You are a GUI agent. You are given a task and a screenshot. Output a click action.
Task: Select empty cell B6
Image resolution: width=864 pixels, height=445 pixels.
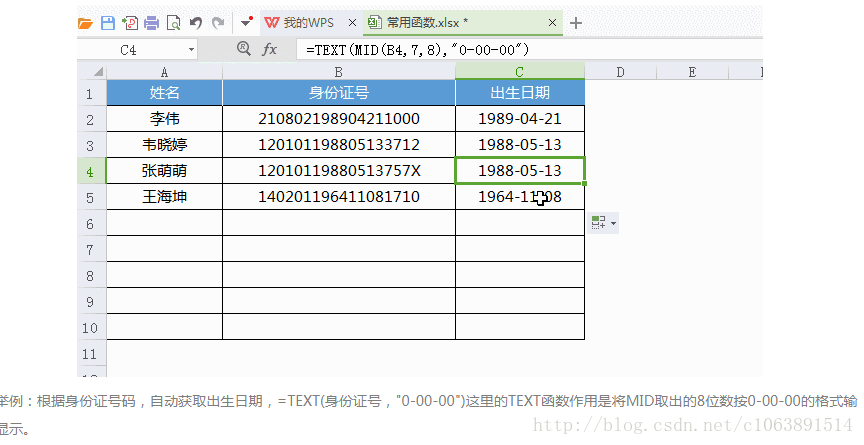(x=339, y=223)
